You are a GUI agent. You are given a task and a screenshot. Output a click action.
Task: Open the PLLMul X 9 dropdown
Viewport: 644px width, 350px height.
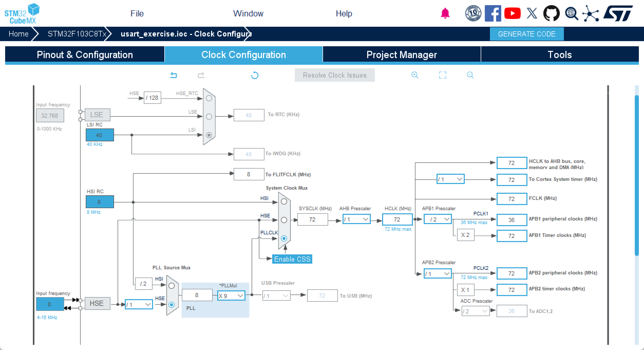pyautogui.click(x=231, y=296)
